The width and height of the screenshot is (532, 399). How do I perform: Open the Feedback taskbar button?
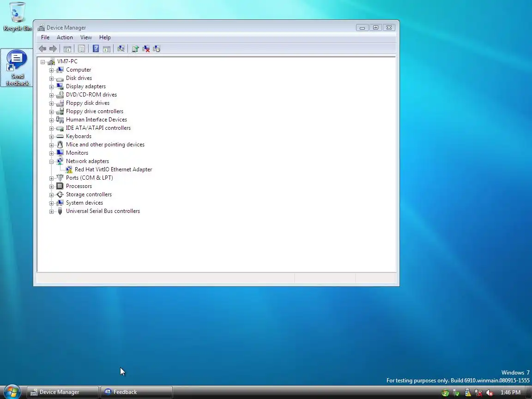tap(136, 392)
